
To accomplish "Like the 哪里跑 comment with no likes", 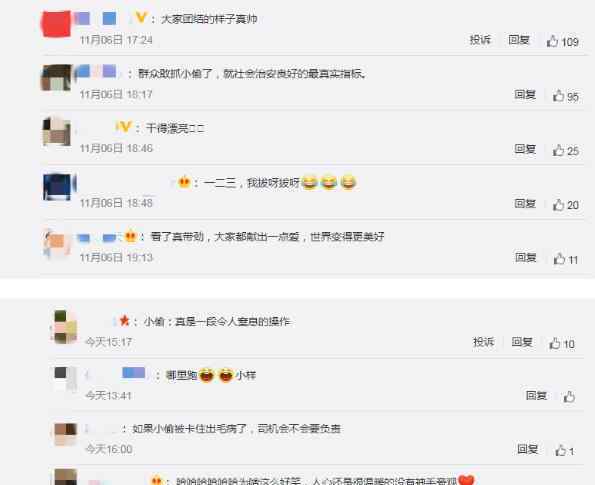I will [x=569, y=397].
